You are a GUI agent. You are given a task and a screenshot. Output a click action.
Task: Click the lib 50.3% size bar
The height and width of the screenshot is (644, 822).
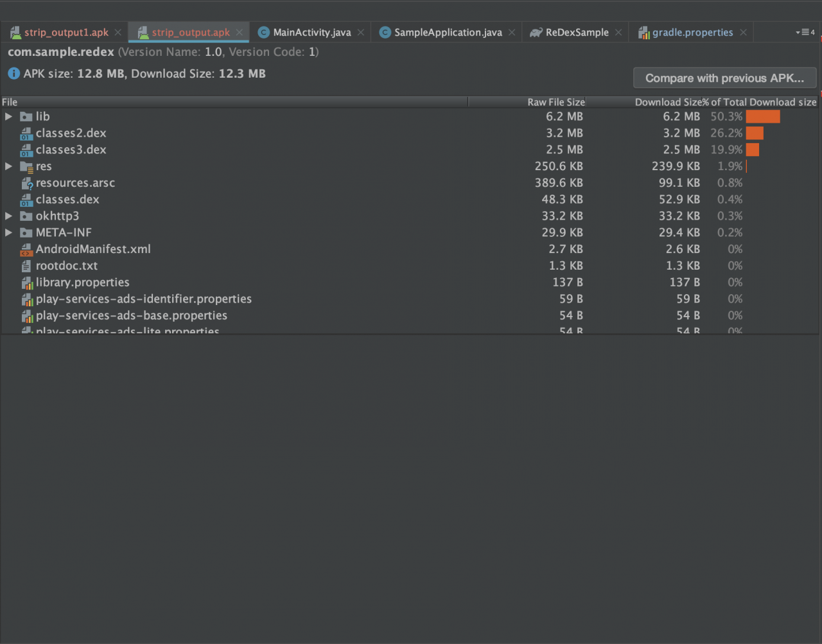coord(763,116)
